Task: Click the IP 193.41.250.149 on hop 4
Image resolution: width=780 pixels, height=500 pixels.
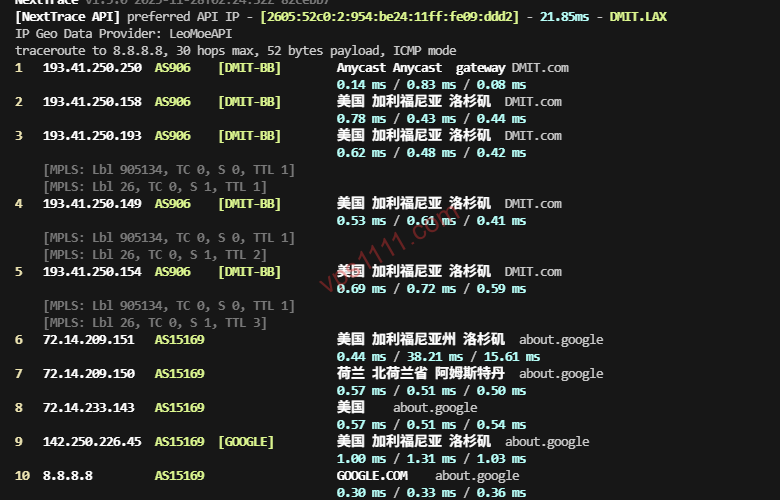Action: (93, 203)
